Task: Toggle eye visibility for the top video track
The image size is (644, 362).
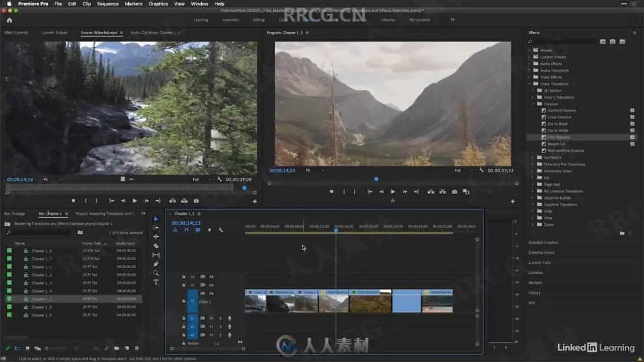Action: click(x=211, y=277)
